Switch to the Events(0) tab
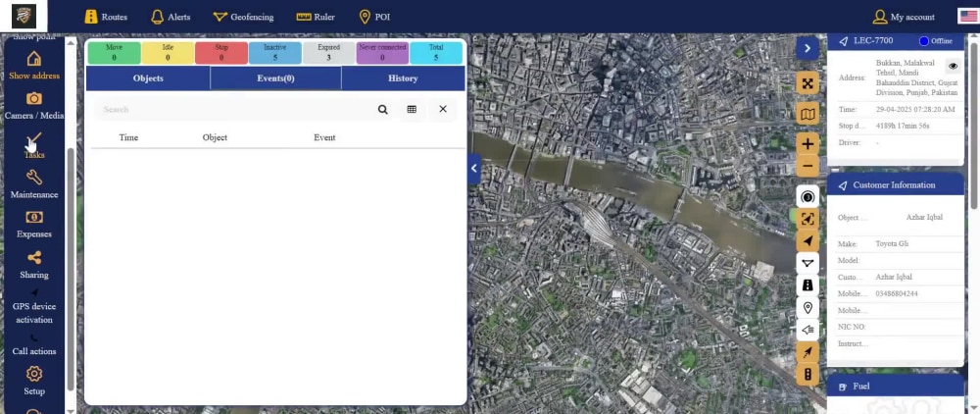This screenshot has width=980, height=414. point(275,78)
